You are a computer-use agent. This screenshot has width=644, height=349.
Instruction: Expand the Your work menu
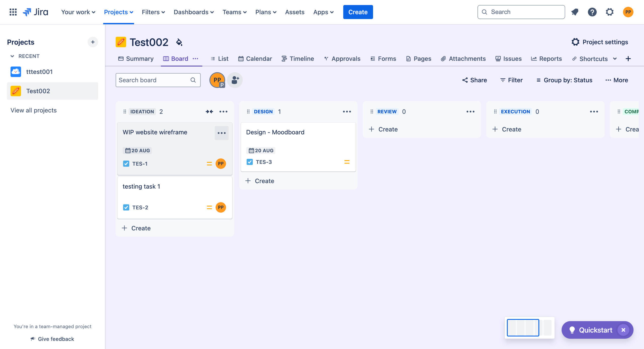[78, 12]
